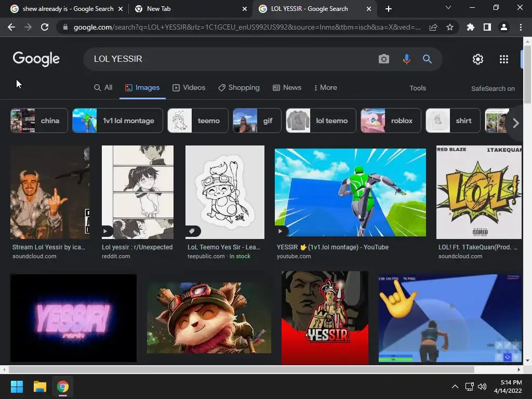Start voice search with microphone icon
Screen dimensions: 532x399
click(406, 59)
